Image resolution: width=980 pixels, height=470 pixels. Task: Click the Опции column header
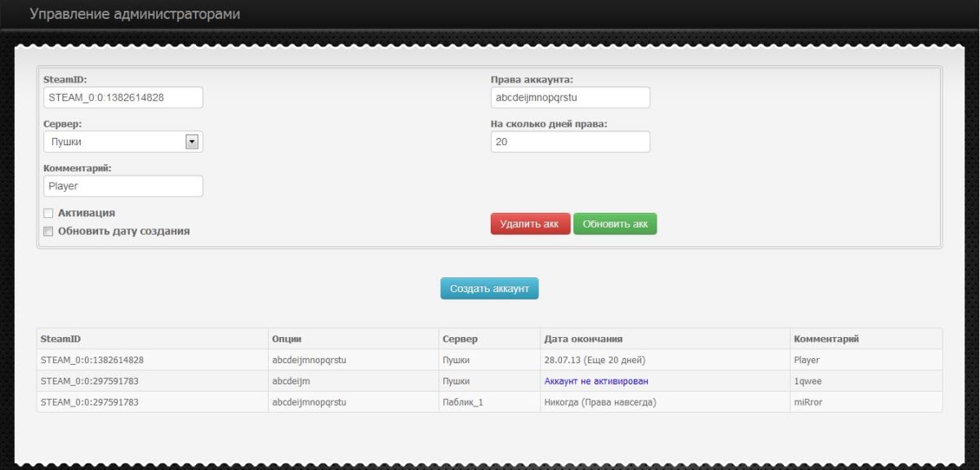coord(287,339)
